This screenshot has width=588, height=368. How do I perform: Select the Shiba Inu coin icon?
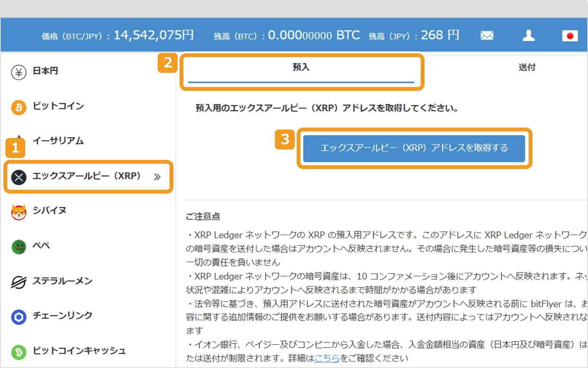pos(18,211)
